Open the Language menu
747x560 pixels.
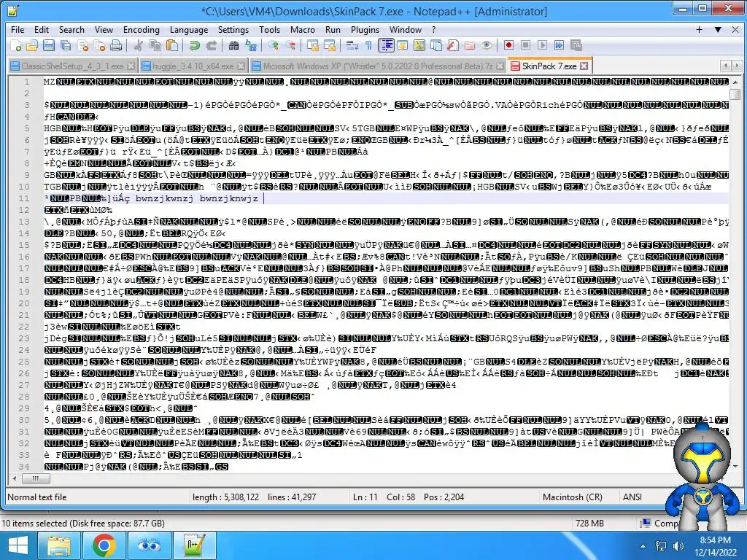[x=189, y=29]
